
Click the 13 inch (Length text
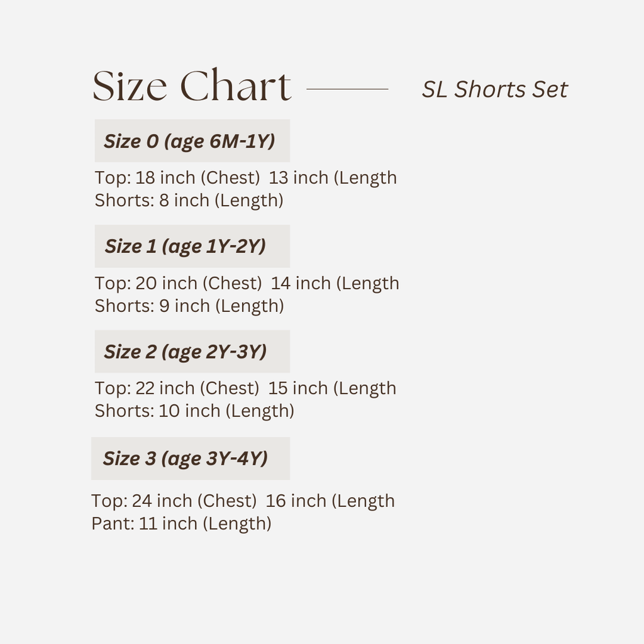pos(333,177)
